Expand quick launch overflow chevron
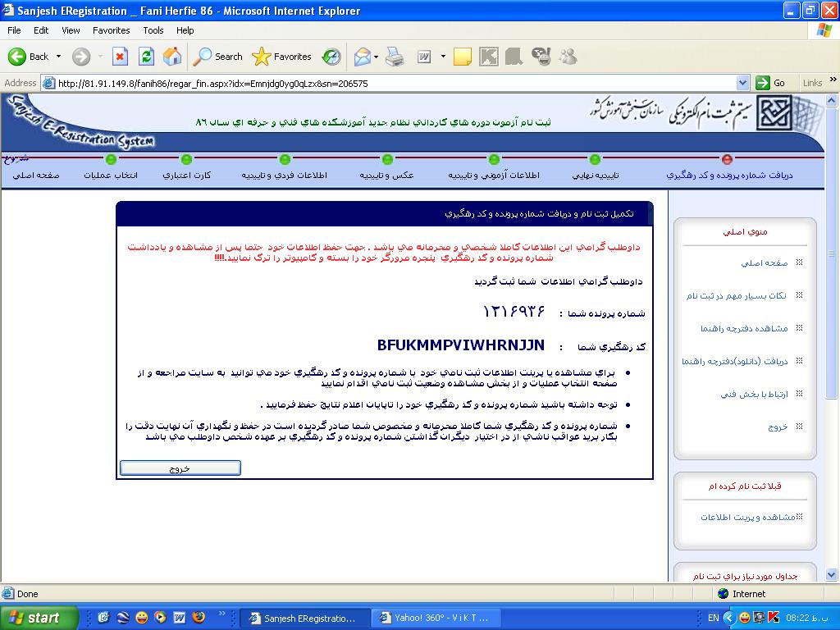 [x=222, y=614]
